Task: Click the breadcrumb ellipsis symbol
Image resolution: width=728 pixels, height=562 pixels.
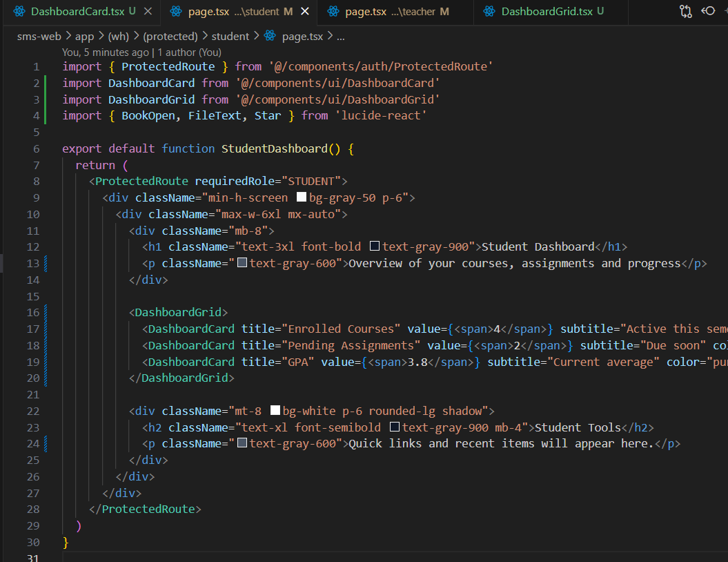Action: [x=341, y=36]
